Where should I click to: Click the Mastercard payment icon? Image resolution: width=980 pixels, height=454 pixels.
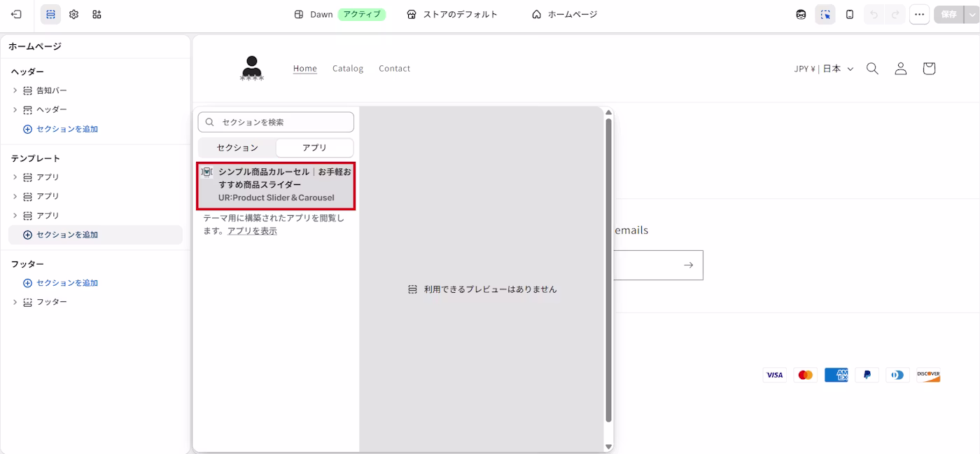pos(806,375)
